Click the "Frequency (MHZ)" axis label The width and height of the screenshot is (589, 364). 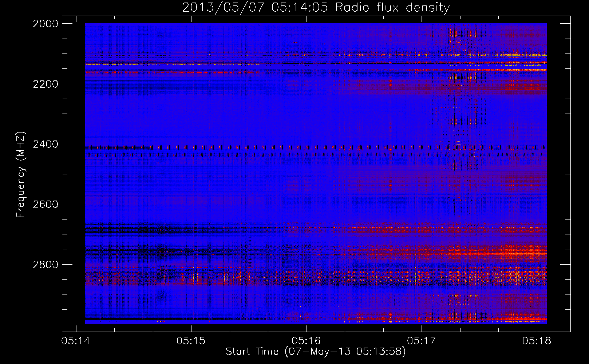pyautogui.click(x=21, y=175)
